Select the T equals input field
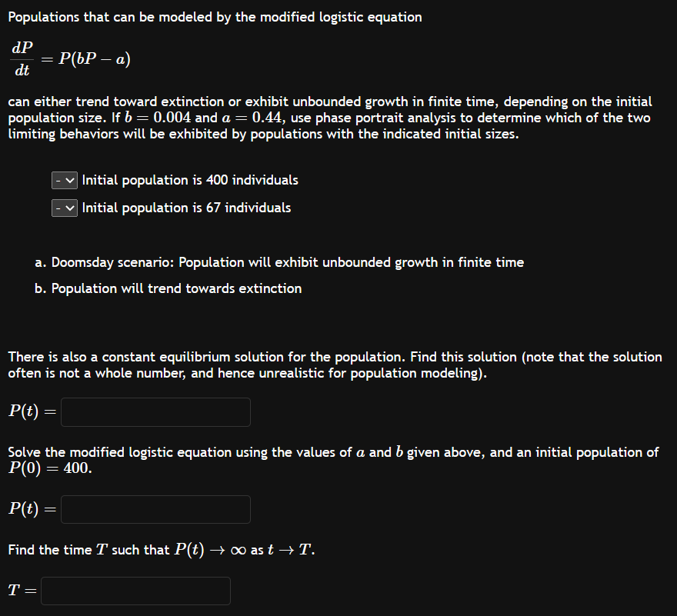The height and width of the screenshot is (616, 677). (x=135, y=591)
